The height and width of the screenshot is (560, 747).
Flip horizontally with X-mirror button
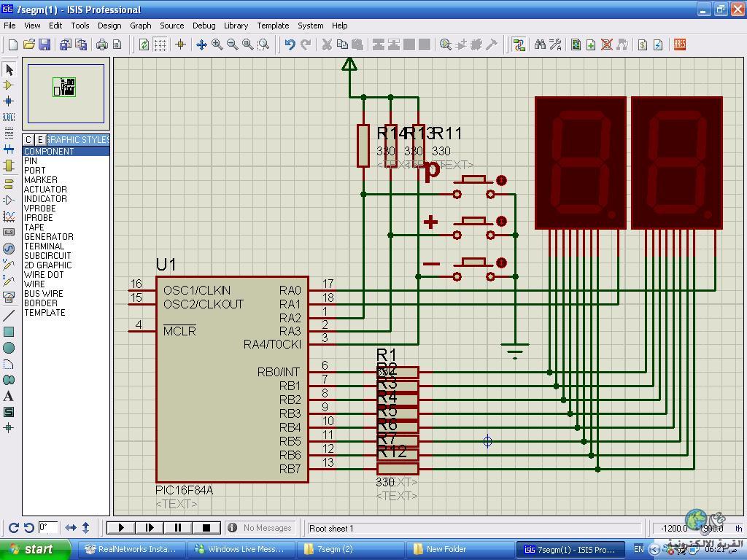[x=71, y=528]
